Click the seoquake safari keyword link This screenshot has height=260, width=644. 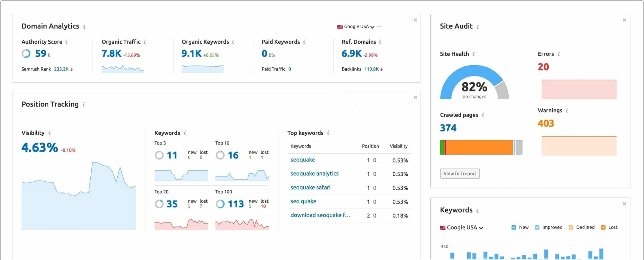[x=310, y=187]
